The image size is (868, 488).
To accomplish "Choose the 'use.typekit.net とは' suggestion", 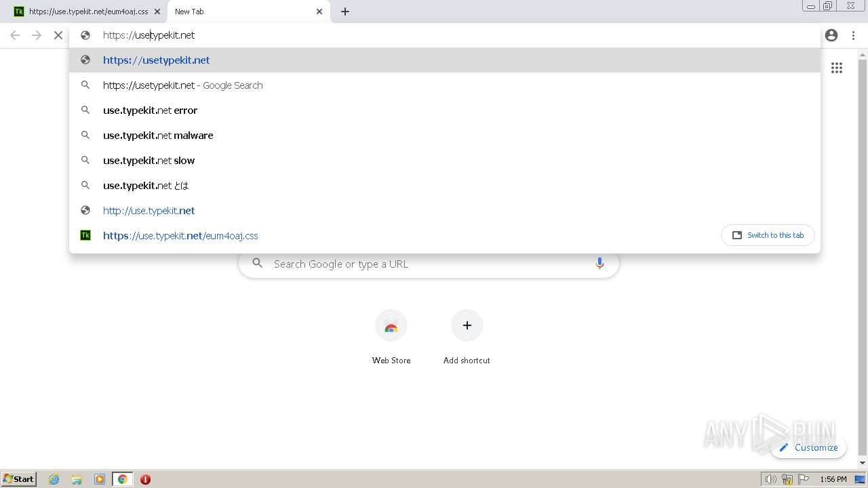I will coord(445,186).
